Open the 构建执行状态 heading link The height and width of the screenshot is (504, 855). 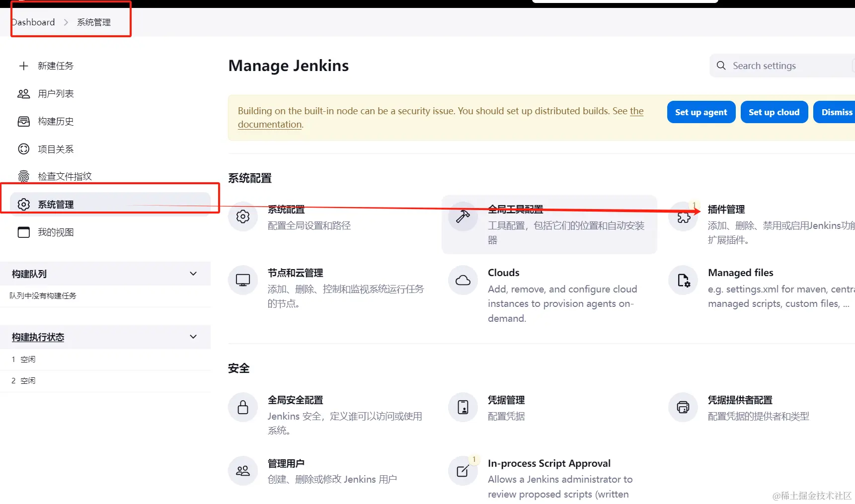coord(38,337)
